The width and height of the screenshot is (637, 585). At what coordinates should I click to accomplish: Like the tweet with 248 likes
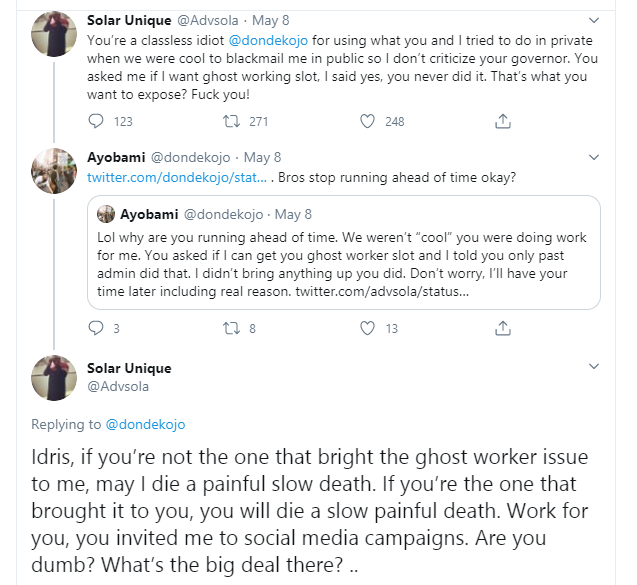(367, 122)
